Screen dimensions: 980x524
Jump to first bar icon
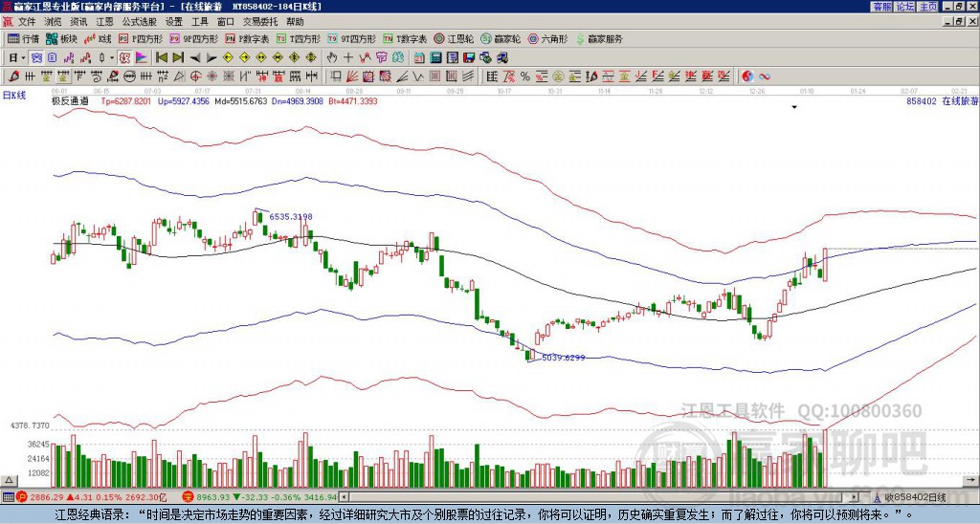point(162,58)
